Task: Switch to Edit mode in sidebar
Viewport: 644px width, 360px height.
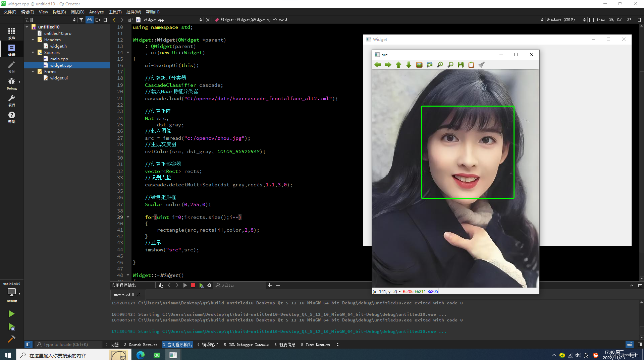Action: point(12,50)
